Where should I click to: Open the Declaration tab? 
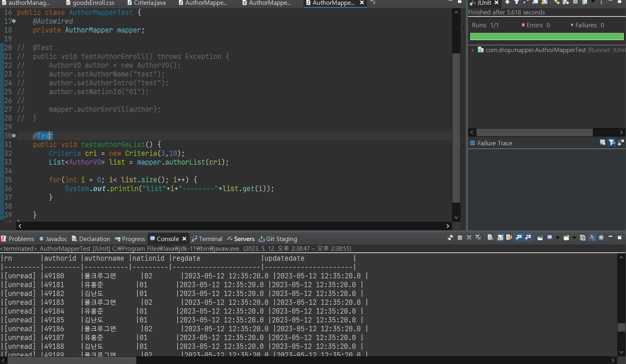(x=91, y=239)
